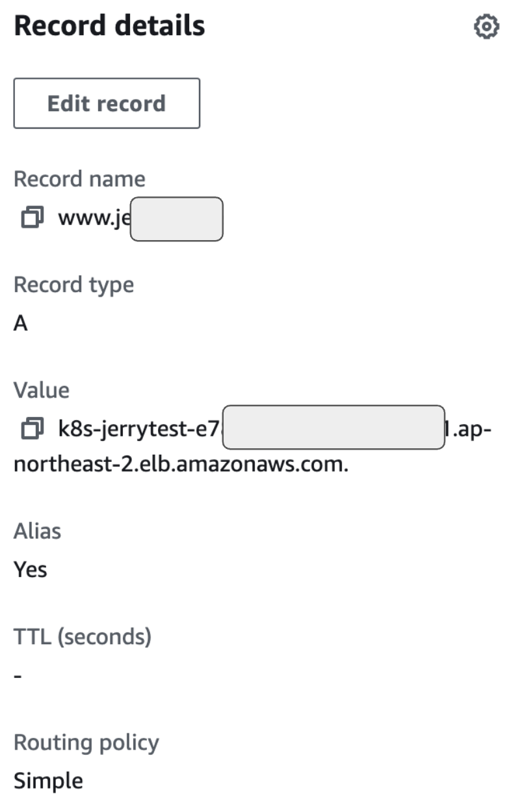The height and width of the screenshot is (812, 511).
Task: Click the gray redaction box in the Value field
Action: [334, 427]
